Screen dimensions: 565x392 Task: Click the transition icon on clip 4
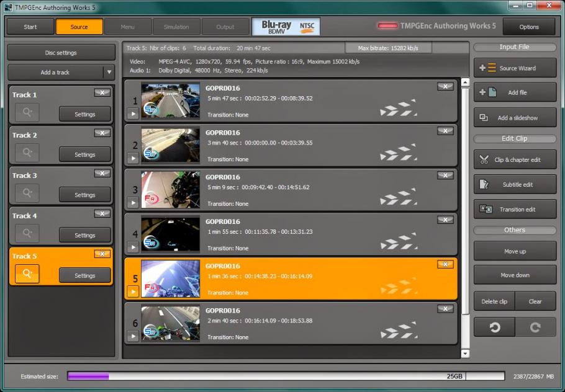[x=398, y=242]
